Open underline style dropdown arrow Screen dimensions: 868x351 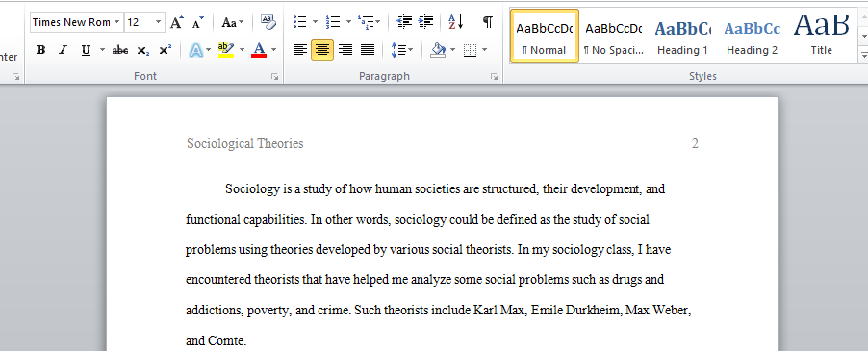tap(102, 50)
